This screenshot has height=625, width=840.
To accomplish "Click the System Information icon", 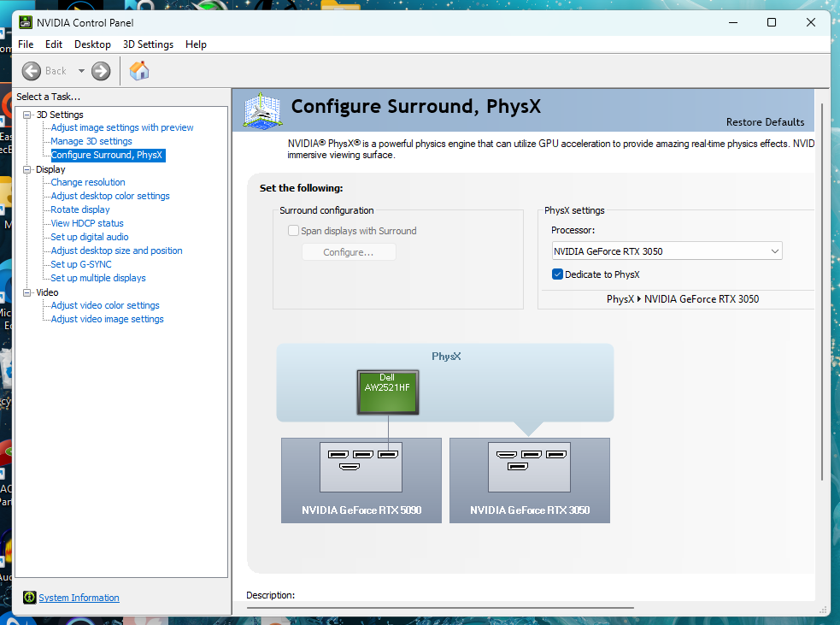I will 29,597.
